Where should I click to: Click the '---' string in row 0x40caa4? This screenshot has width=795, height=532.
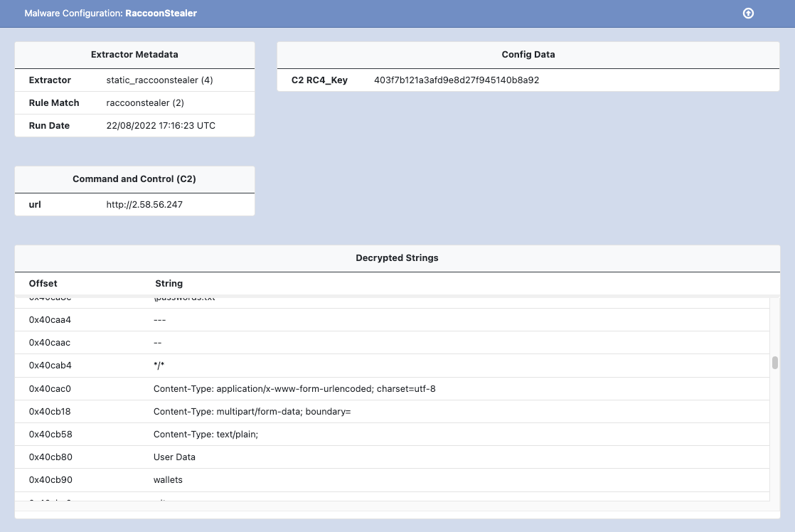click(160, 320)
